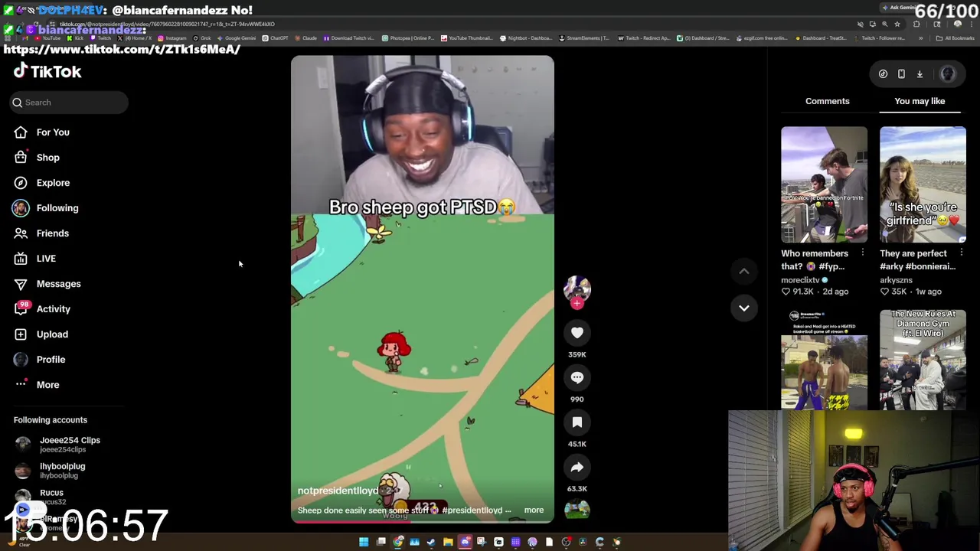Click the TikTok logo
The image size is (980, 551).
tap(47, 71)
